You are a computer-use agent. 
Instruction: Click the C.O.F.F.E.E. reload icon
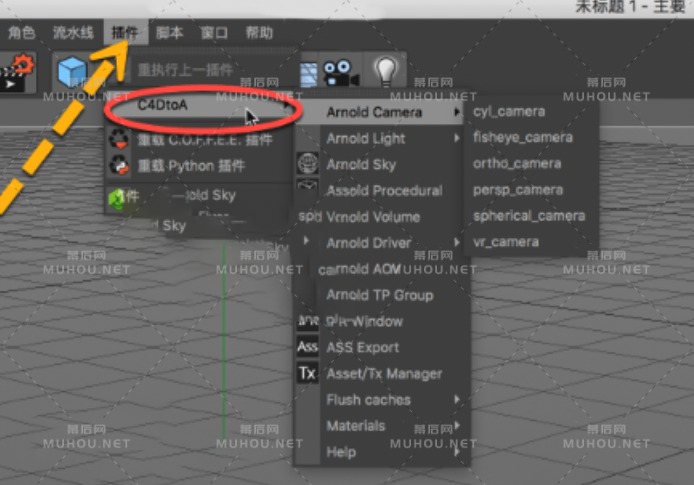(120, 140)
